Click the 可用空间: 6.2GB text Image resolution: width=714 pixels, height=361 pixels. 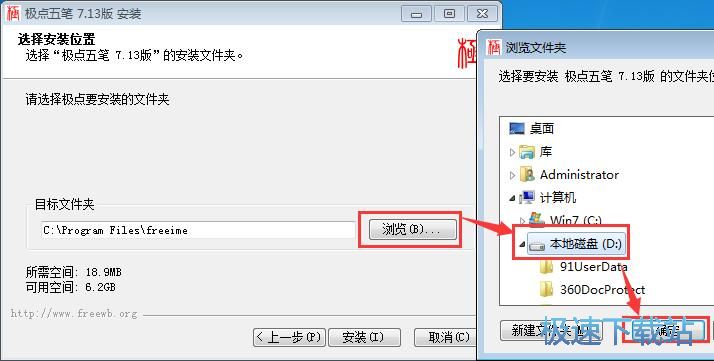click(x=71, y=287)
